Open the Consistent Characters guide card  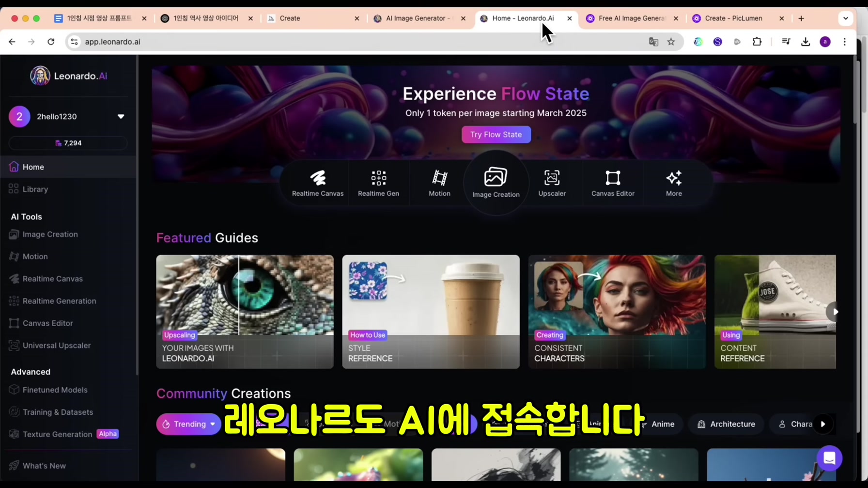pos(617,312)
